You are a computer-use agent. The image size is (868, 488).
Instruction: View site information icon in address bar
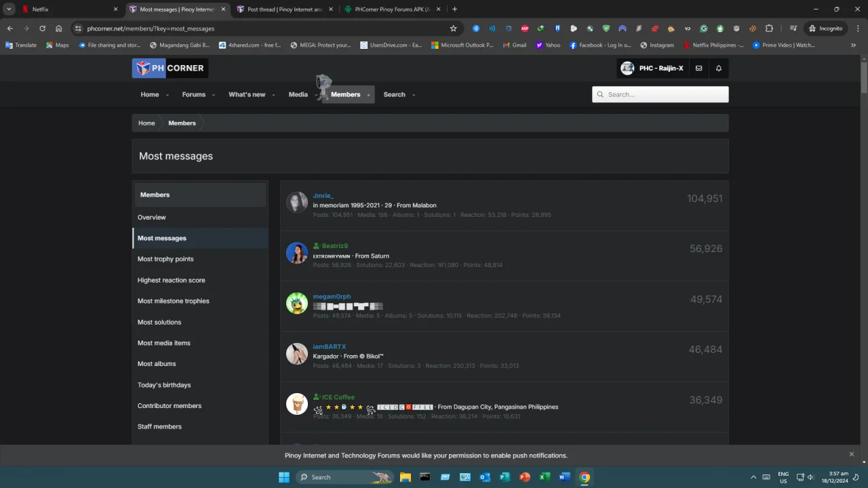pos(78,28)
